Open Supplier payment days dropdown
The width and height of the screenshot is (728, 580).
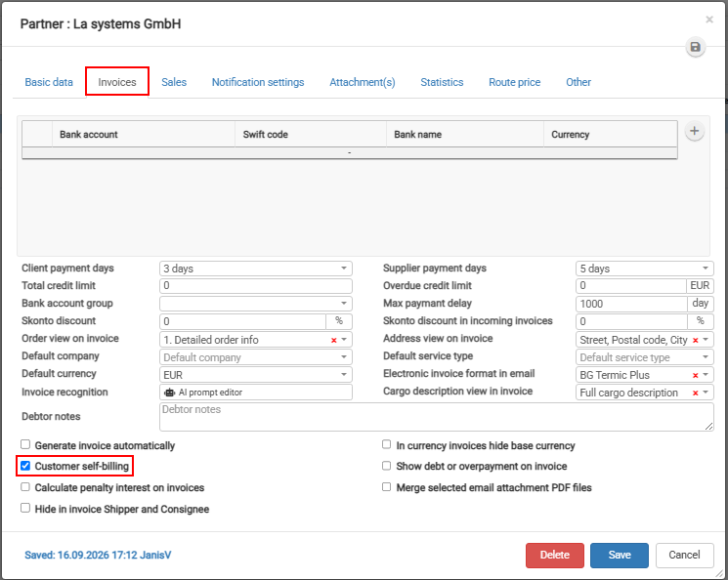point(644,269)
